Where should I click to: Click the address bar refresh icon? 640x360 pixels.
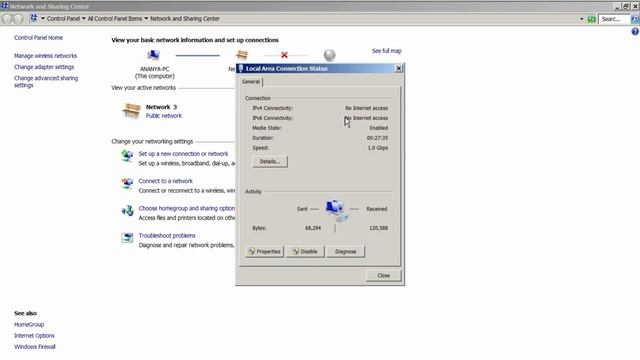pos(591,19)
